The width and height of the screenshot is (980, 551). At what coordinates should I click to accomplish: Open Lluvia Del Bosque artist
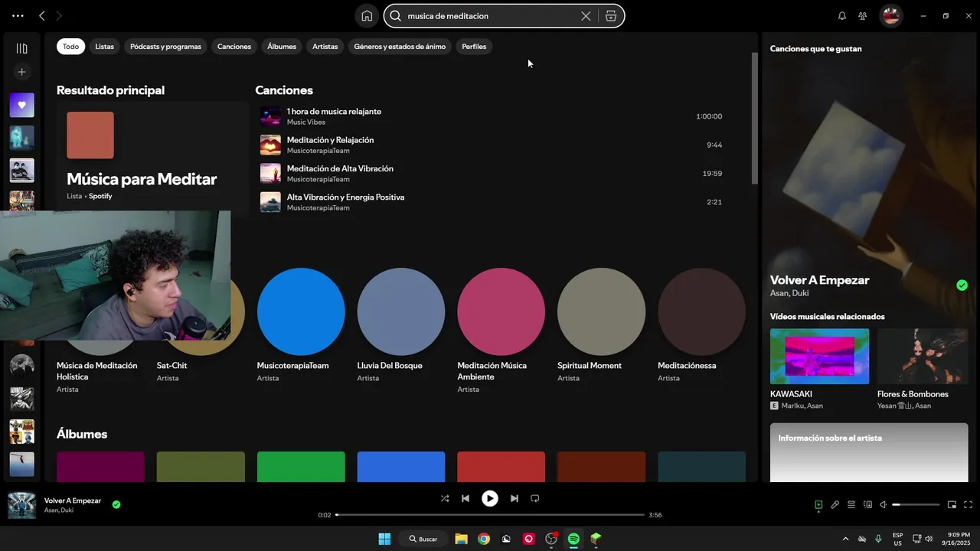(401, 311)
